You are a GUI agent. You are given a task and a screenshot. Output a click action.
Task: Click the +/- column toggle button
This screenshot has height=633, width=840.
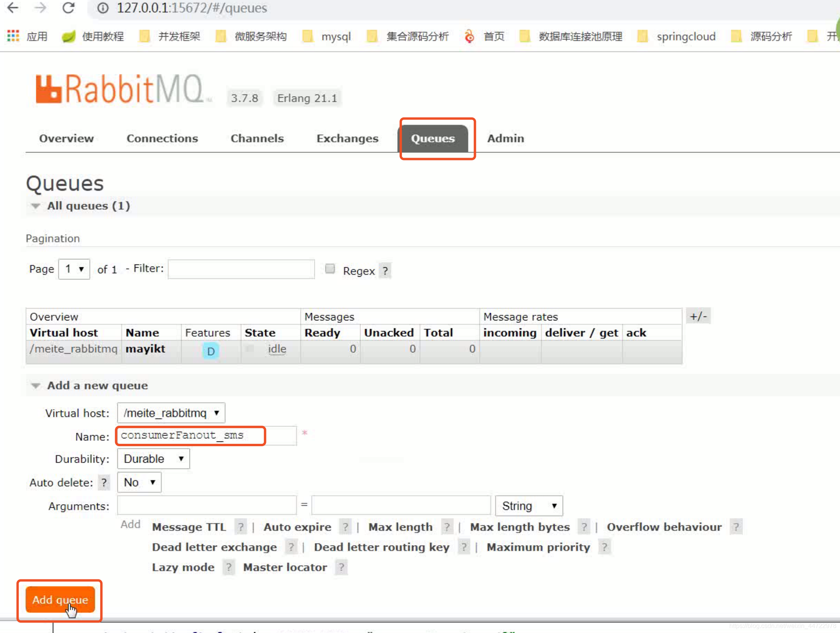(699, 316)
